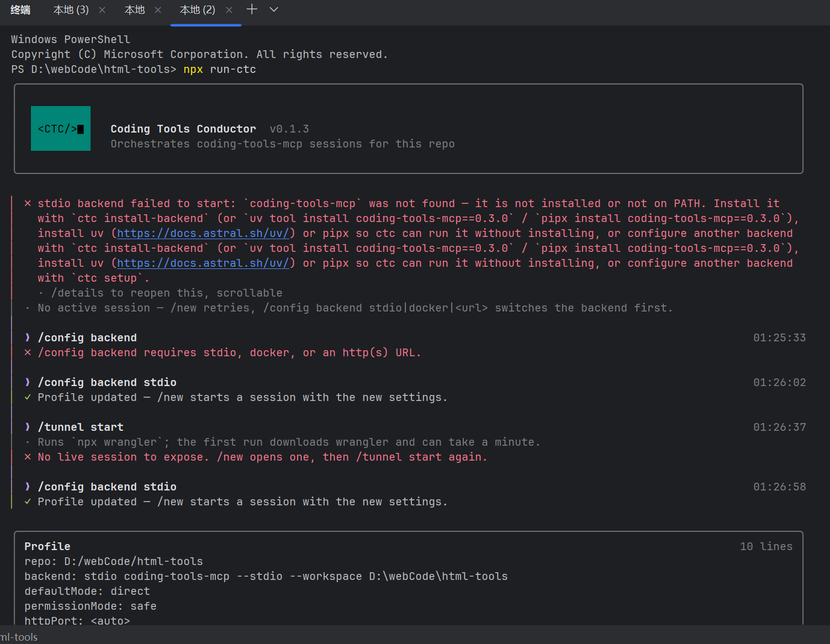Image resolution: width=830 pixels, height=644 pixels.
Task: Click the 'Coding Tools Conductor' title
Action: pos(183,129)
